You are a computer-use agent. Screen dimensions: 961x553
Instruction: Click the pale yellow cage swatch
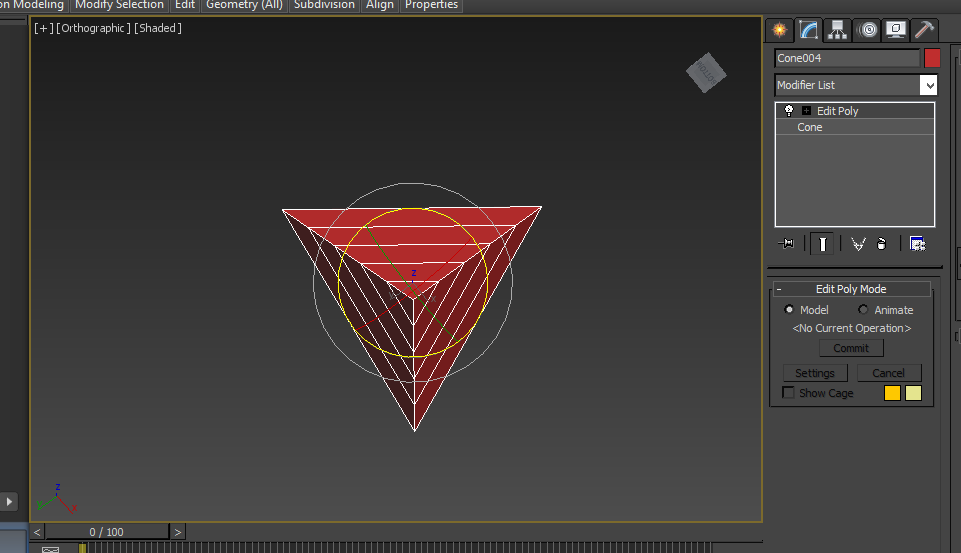point(913,393)
